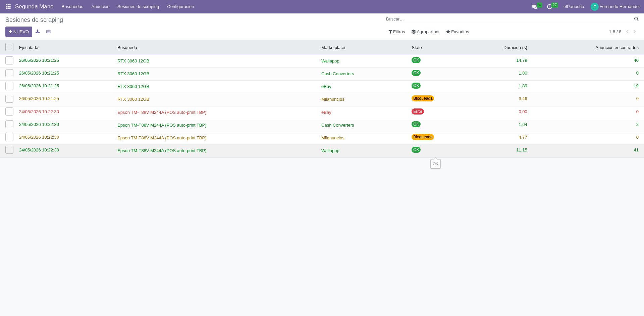The height and width of the screenshot is (316, 644).
Task: Sort by the Busqueda column header
Action: [x=127, y=48]
